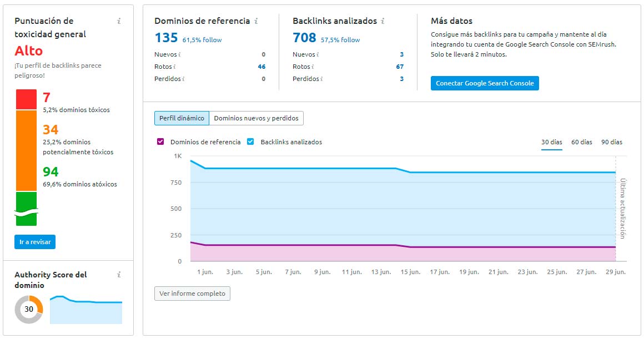Select the Perfil dinámico tab
644x339 pixels.
point(182,118)
